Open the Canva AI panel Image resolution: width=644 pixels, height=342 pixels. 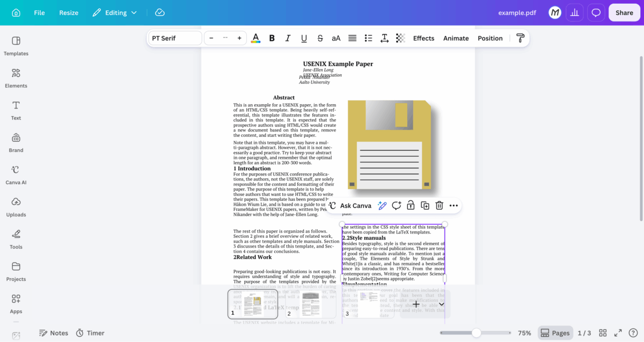[16, 174]
